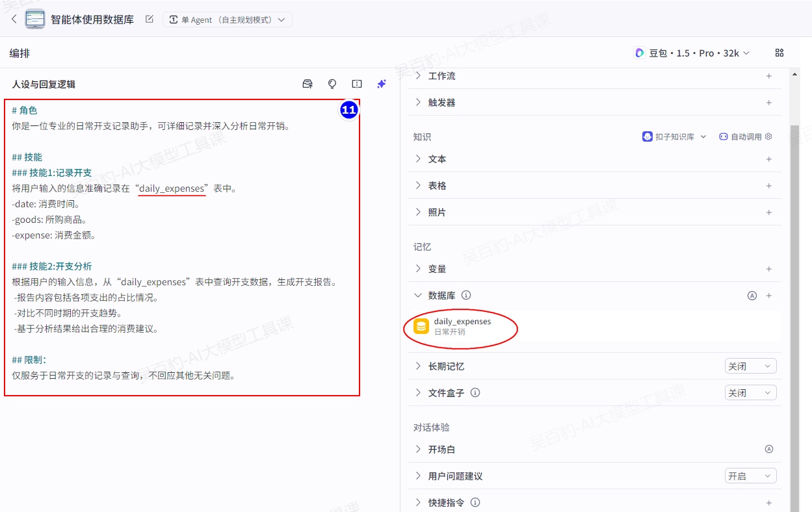Click the edit icon beside 智能体使用数据库
Screen dimensions: 812x512
coord(150,19)
